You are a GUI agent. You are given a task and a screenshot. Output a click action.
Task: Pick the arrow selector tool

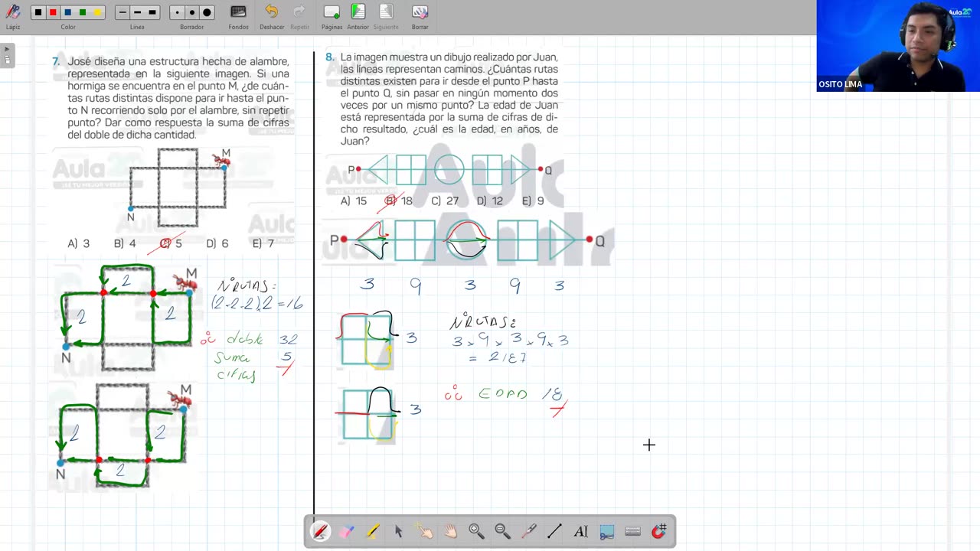[x=398, y=530]
